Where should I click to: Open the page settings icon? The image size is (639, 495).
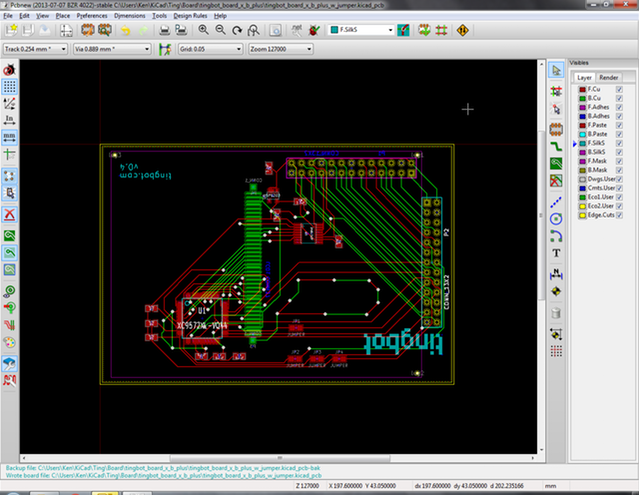tap(66, 30)
